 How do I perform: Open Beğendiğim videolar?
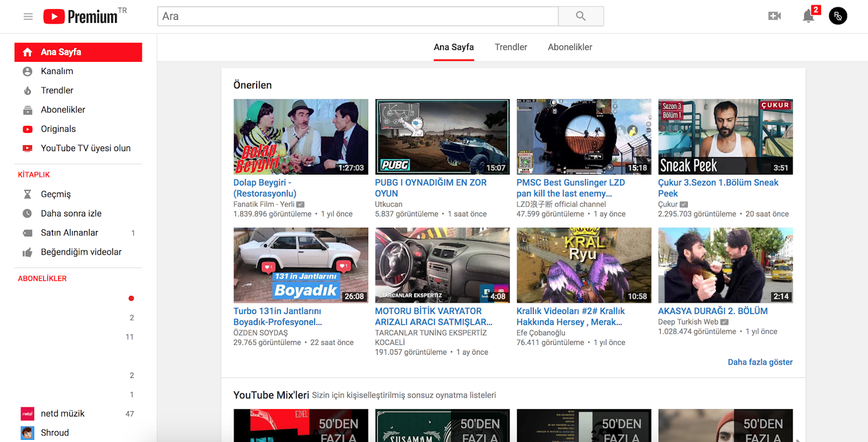tap(78, 252)
